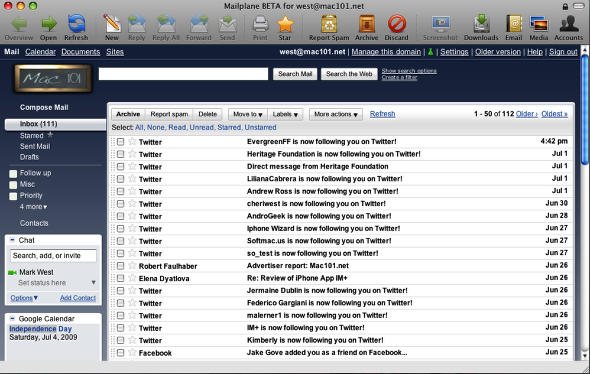Tick the LilianaCabrera message checkbox

[120, 179]
